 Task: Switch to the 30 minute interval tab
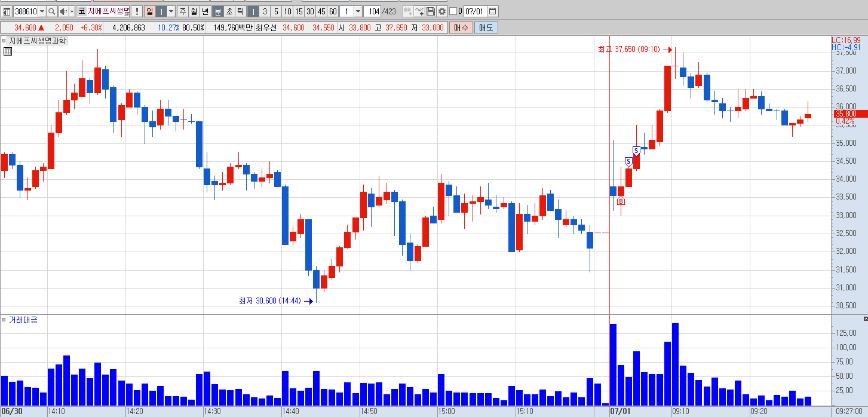(x=310, y=11)
